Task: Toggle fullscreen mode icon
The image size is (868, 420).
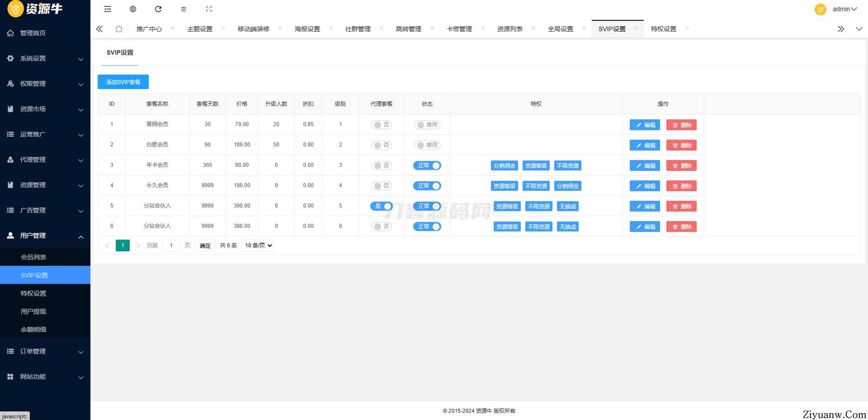Action: (x=209, y=9)
